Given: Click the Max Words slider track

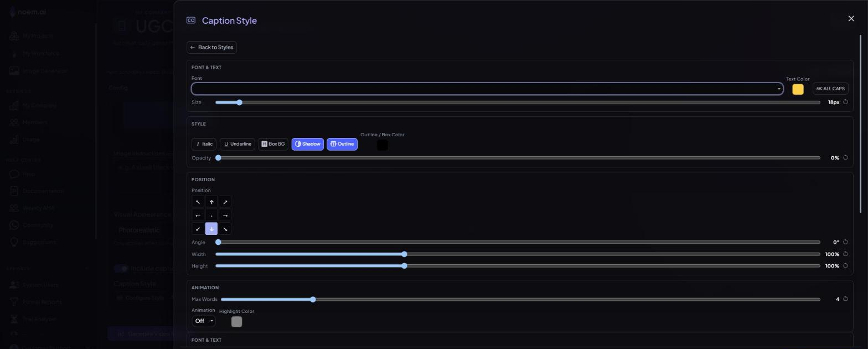Looking at the screenshot, I should [520, 300].
